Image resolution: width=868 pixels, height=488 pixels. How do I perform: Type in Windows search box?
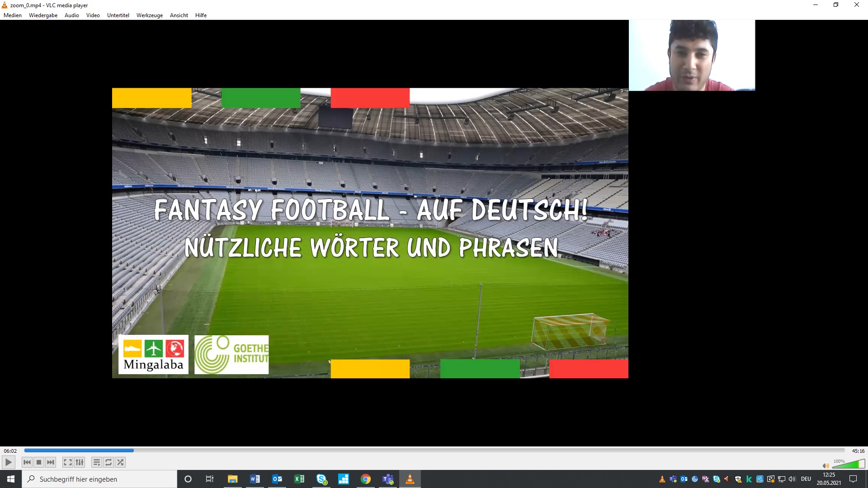[x=99, y=479]
